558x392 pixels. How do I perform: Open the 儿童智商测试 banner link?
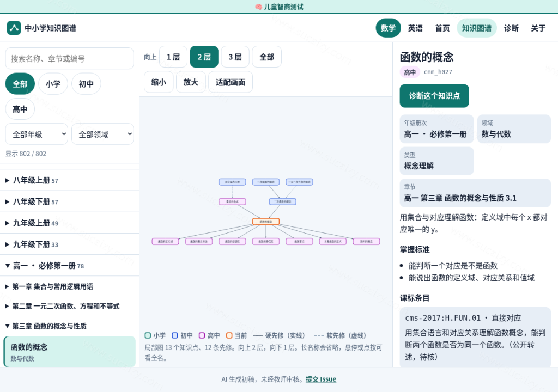tap(279, 7)
